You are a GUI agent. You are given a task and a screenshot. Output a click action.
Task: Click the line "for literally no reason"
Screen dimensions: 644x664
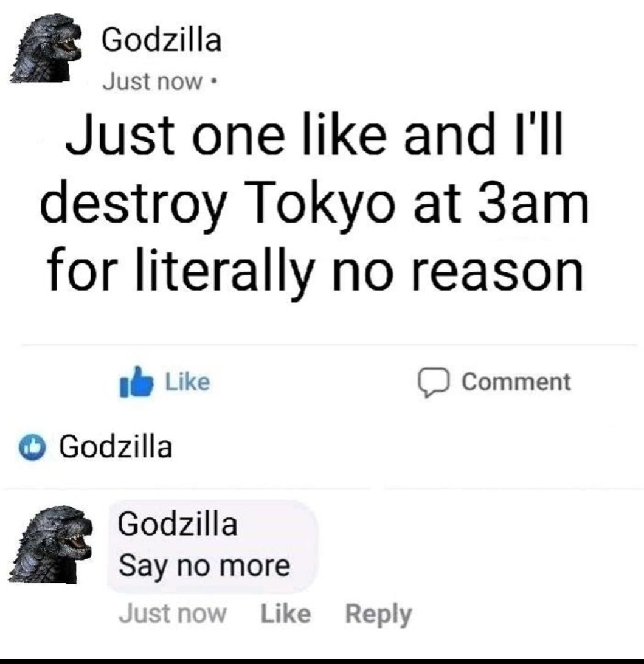coord(315,270)
